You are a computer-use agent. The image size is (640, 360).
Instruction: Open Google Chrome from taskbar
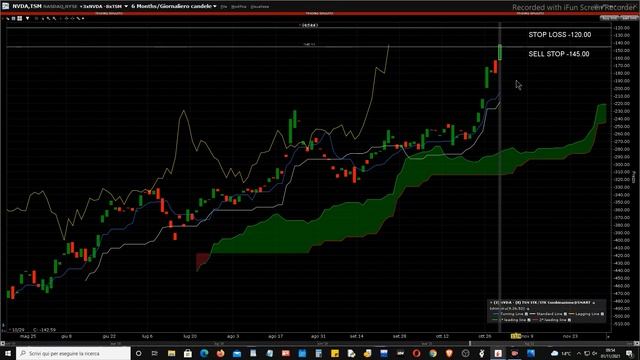pos(433,353)
